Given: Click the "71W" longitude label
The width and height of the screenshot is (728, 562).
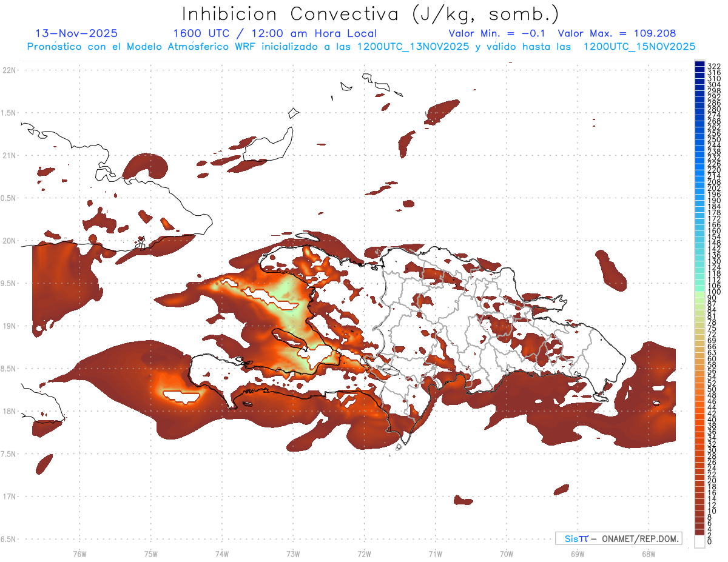Looking at the screenshot, I should (x=435, y=553).
